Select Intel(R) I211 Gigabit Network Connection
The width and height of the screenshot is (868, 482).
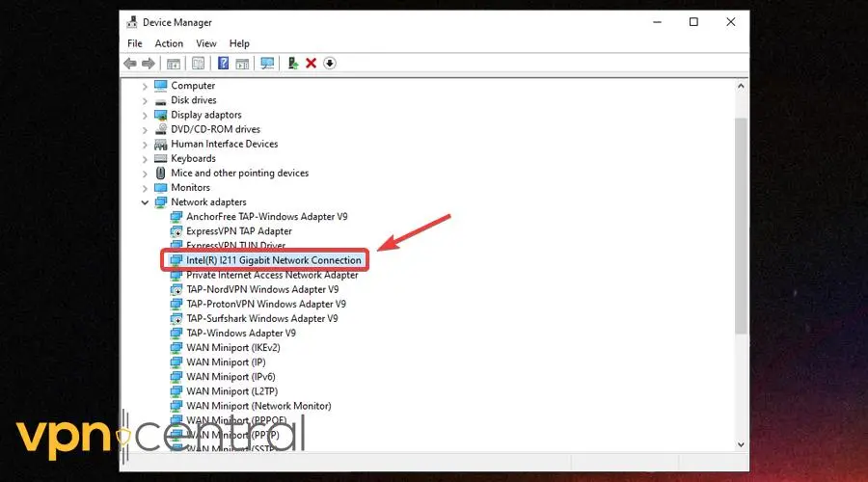tap(274, 260)
